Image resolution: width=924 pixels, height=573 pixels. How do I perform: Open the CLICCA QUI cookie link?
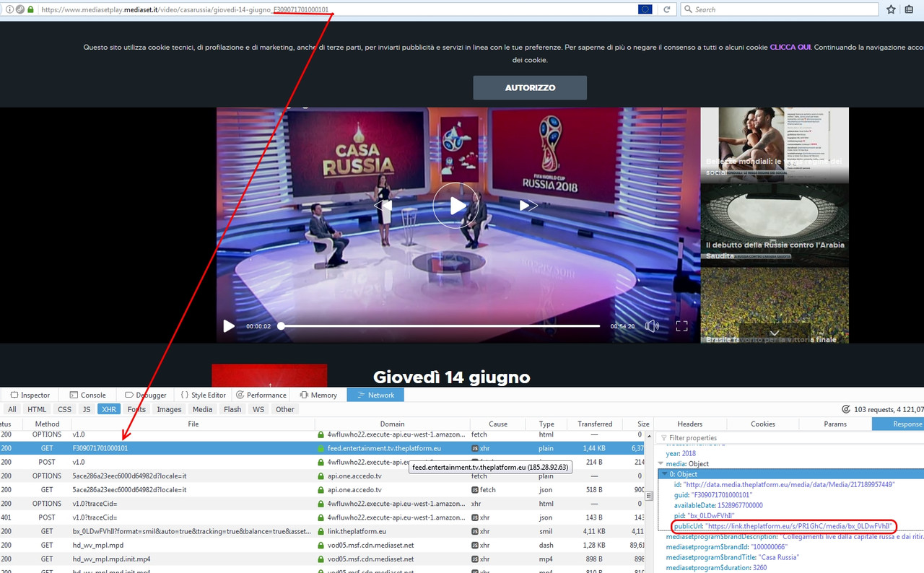pos(790,47)
